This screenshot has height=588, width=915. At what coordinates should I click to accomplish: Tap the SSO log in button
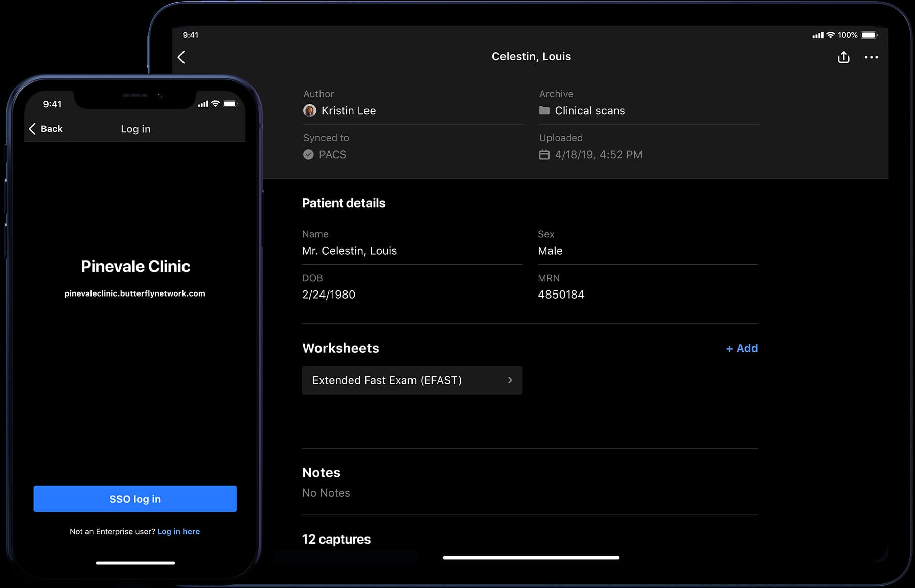click(x=135, y=499)
